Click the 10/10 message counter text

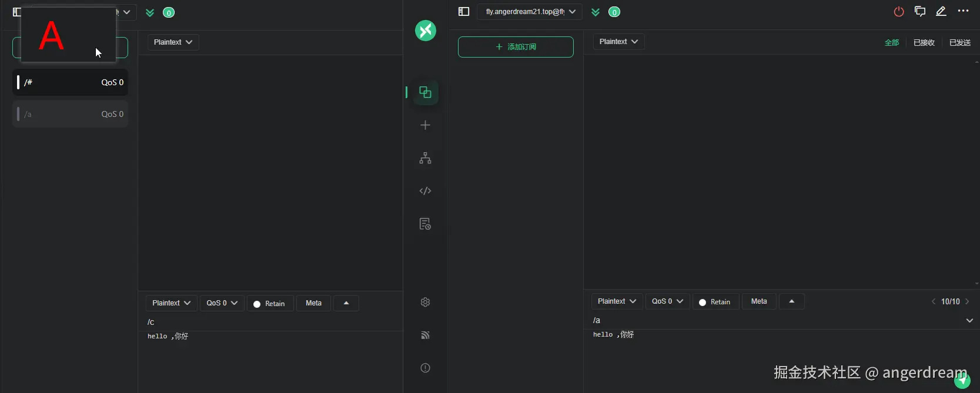pyautogui.click(x=950, y=301)
